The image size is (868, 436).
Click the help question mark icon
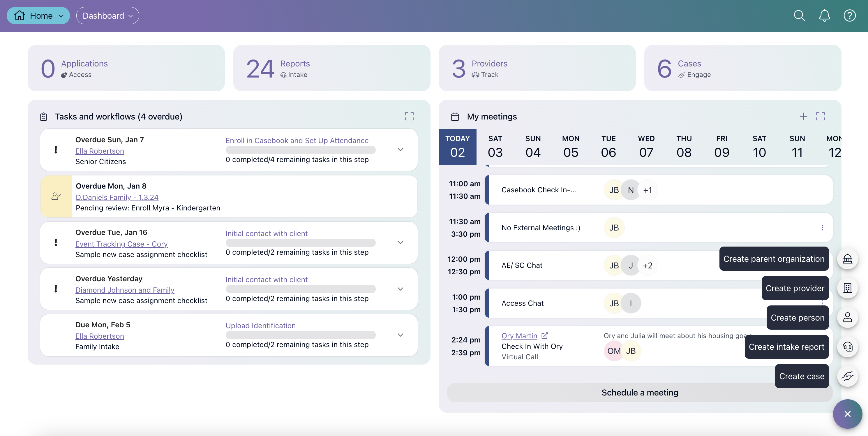tap(849, 15)
